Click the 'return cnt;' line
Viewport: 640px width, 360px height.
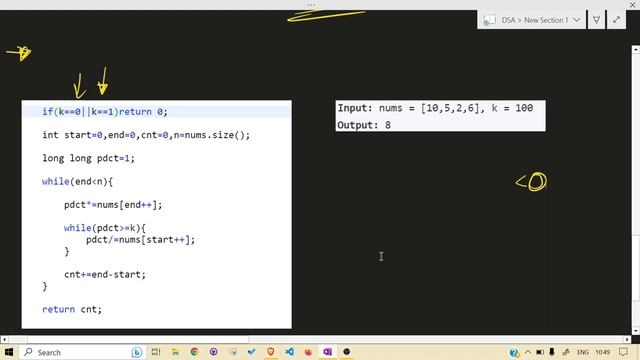point(72,309)
